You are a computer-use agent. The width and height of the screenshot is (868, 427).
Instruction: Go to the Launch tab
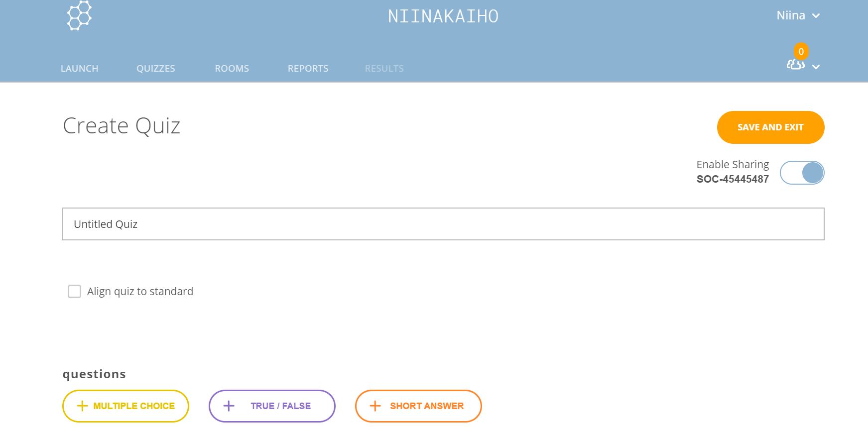coord(79,69)
